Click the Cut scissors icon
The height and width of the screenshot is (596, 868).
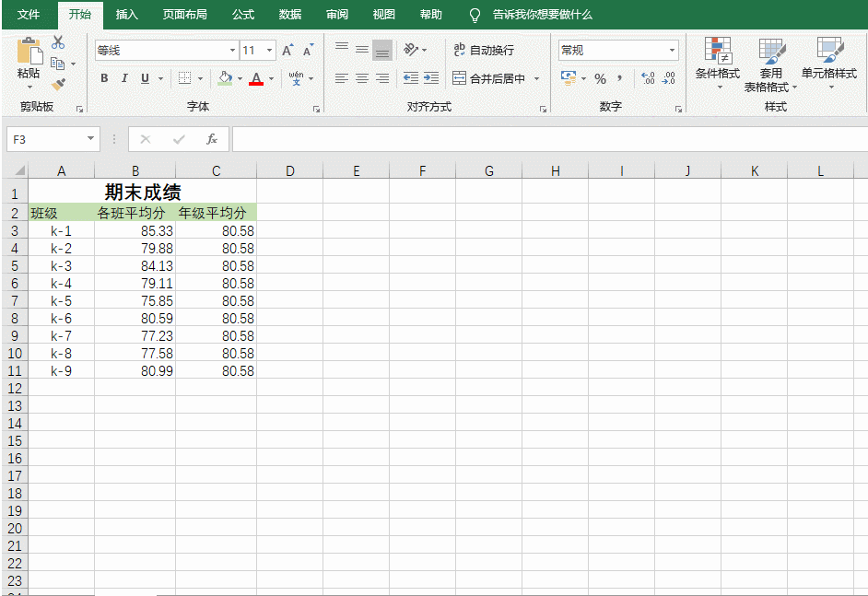(58, 42)
